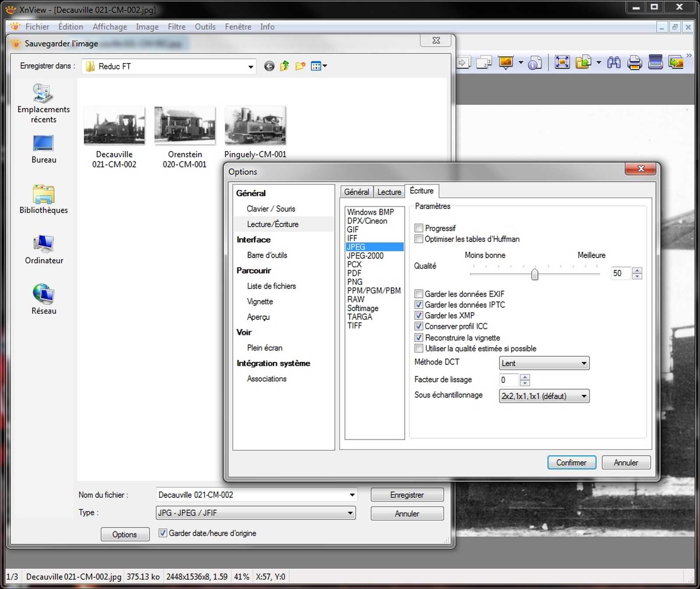Open the Édition menu
Screen dimensions: 700x589
click(70, 26)
